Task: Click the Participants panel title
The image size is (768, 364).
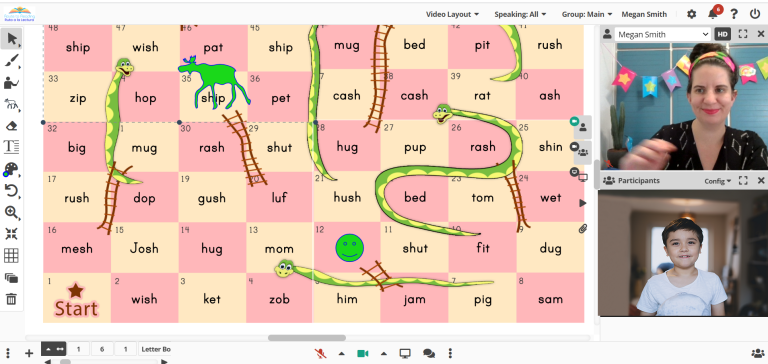Action: (639, 180)
